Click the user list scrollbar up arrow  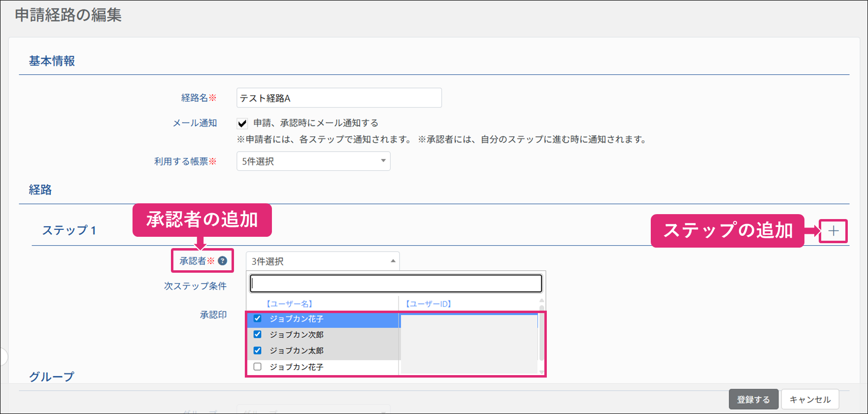541,300
